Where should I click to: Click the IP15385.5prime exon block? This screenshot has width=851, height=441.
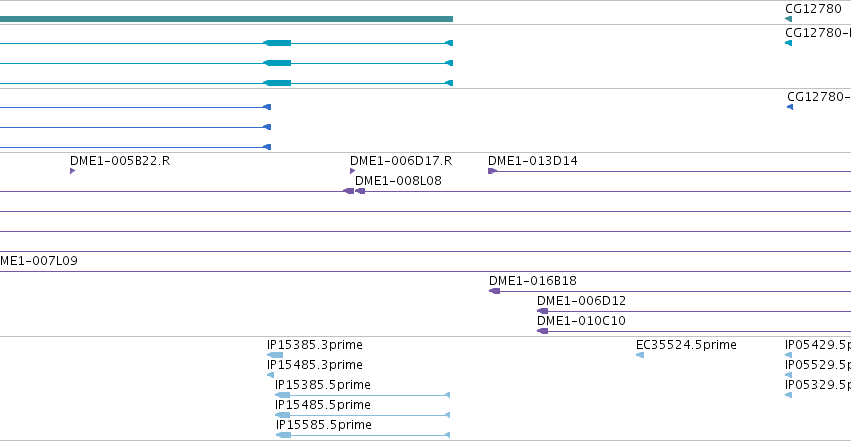(x=283, y=395)
